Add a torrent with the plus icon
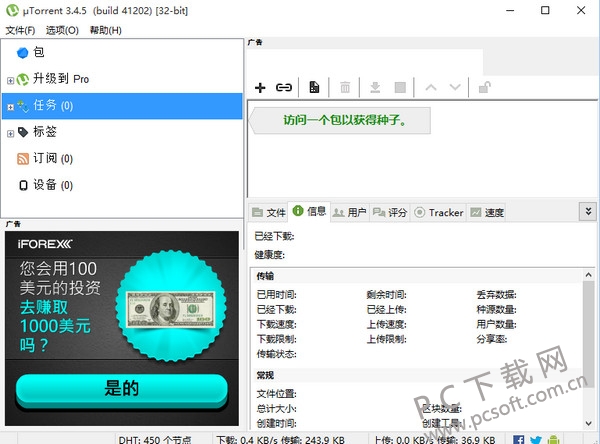This screenshot has width=600, height=444. [260, 88]
